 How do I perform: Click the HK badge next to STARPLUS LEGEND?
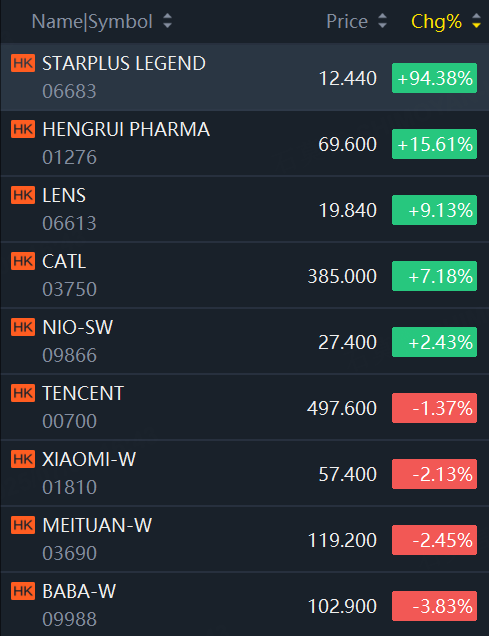23,63
